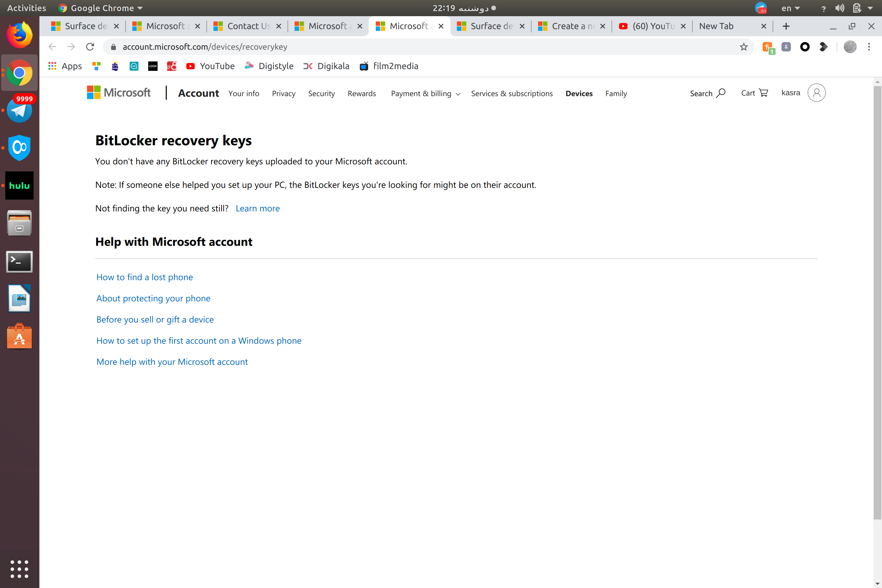Open LibreOffice Writer from dock
This screenshot has height=588, width=882.
(19, 298)
